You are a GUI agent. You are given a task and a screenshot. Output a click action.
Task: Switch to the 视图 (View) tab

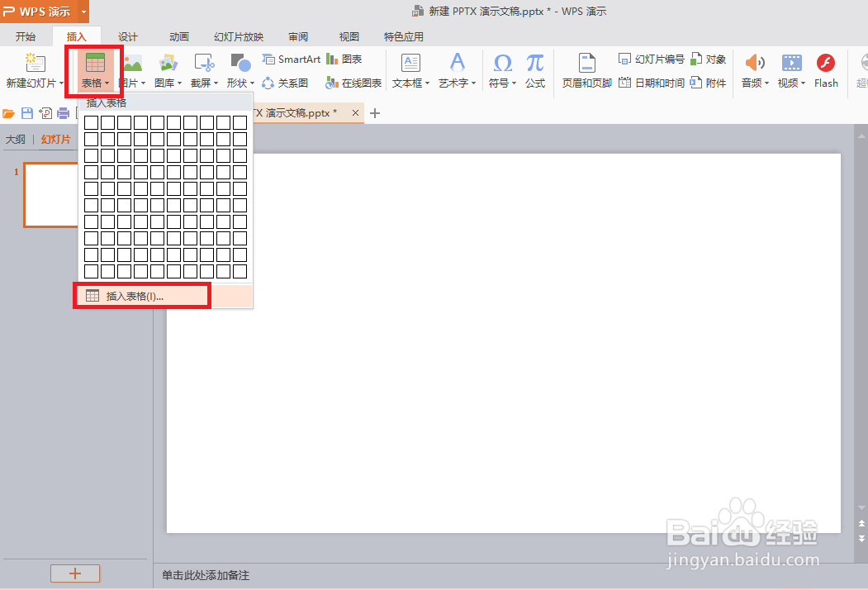pos(349,36)
